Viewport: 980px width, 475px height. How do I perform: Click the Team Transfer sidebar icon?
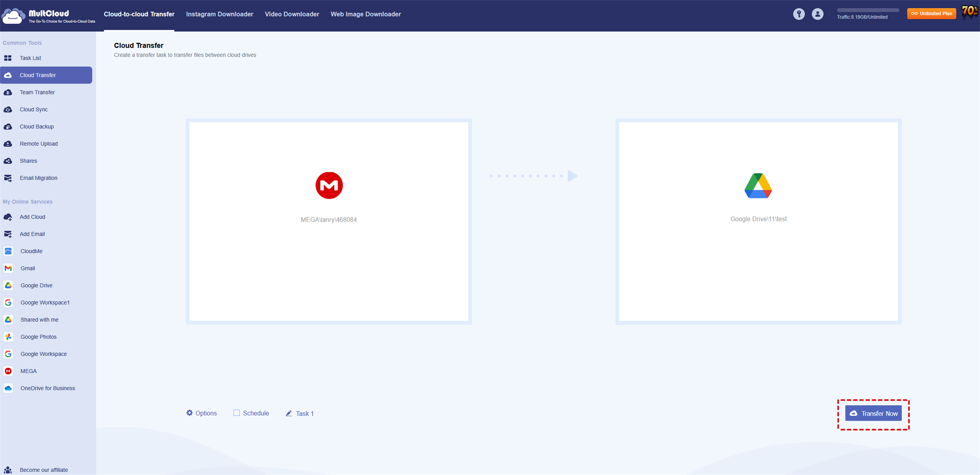(x=8, y=92)
